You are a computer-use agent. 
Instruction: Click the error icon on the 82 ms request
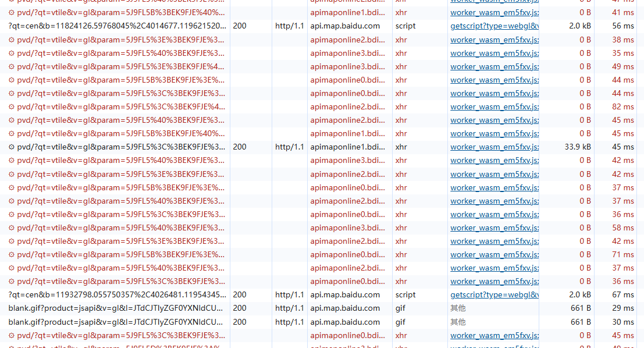point(12,107)
